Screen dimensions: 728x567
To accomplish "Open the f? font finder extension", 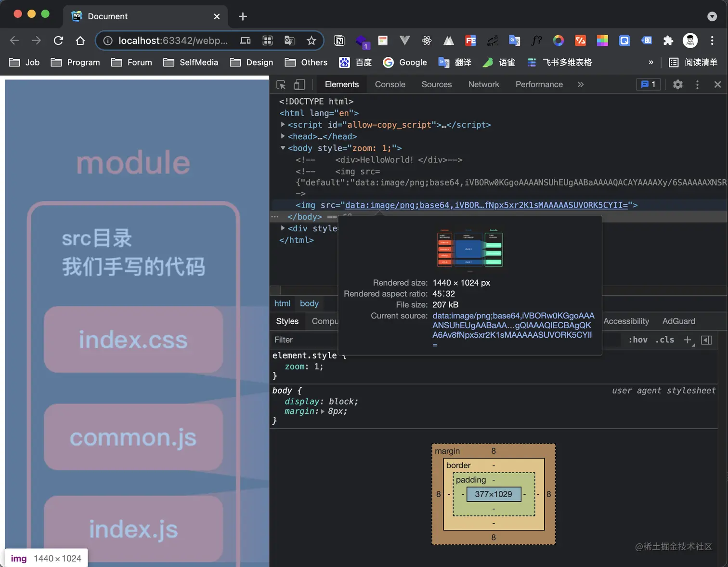I will coord(536,40).
